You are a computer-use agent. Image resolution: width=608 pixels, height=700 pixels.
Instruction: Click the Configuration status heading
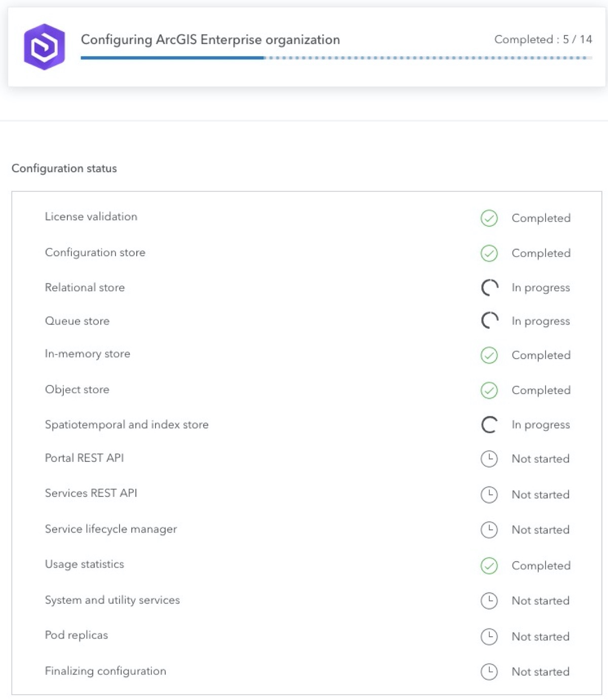[64, 169]
